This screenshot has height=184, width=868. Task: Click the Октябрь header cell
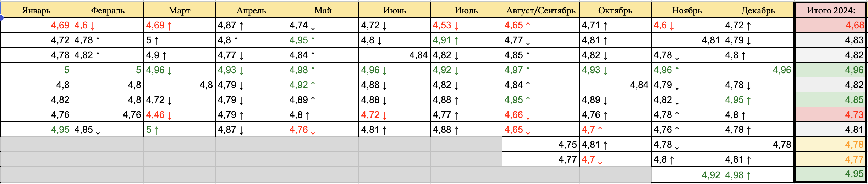click(615, 10)
